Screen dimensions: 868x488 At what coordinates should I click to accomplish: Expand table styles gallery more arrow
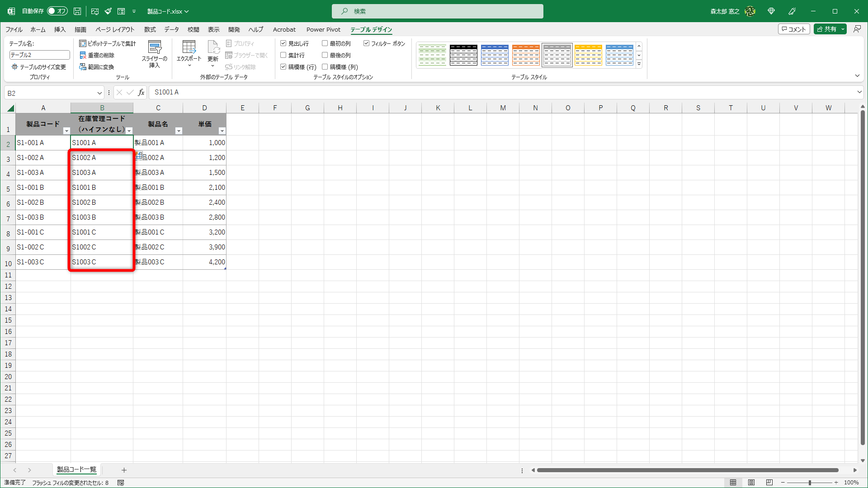639,64
